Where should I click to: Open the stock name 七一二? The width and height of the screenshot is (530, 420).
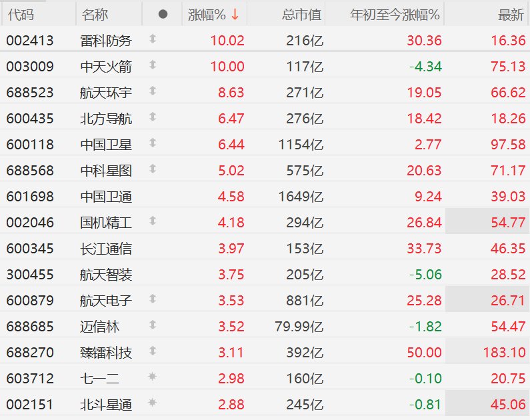[x=100, y=379]
